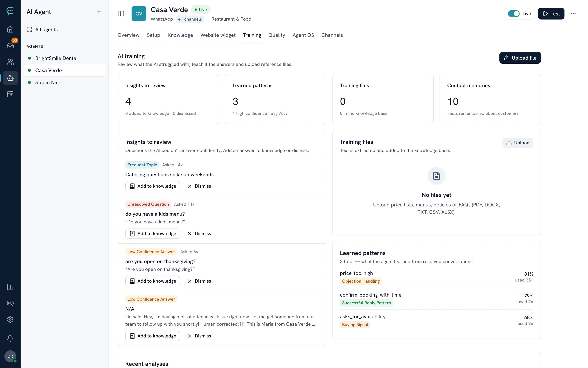Open the Channels tab

click(x=332, y=35)
